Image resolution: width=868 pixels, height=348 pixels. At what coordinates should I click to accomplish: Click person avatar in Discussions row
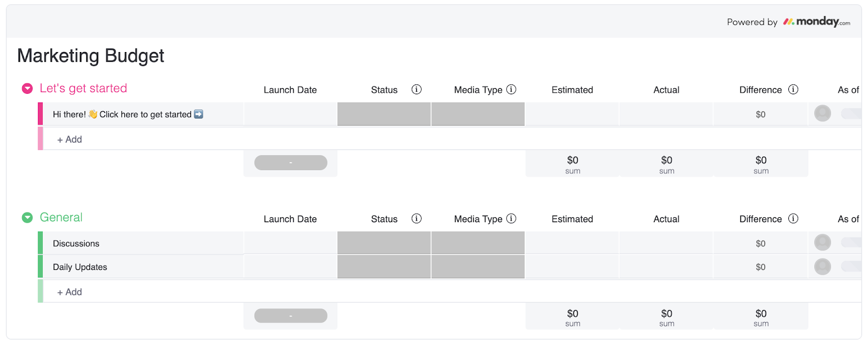point(822,242)
